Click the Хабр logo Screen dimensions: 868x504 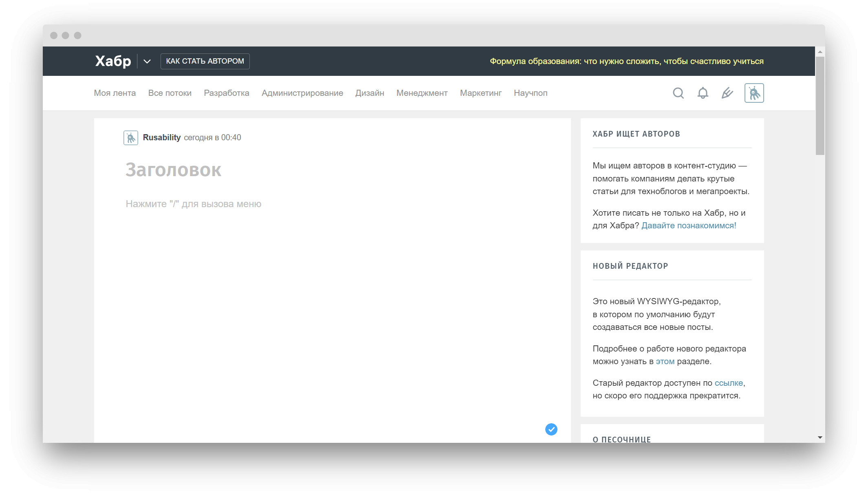tap(113, 61)
